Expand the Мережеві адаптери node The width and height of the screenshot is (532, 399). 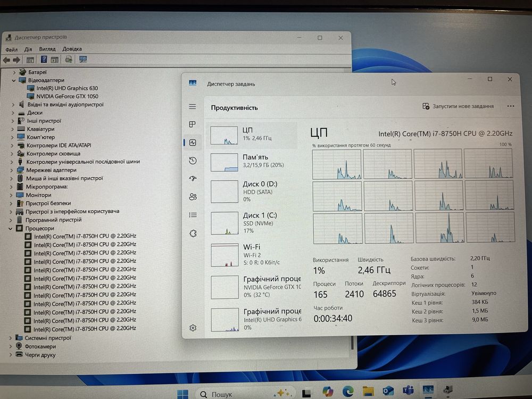click(x=12, y=170)
